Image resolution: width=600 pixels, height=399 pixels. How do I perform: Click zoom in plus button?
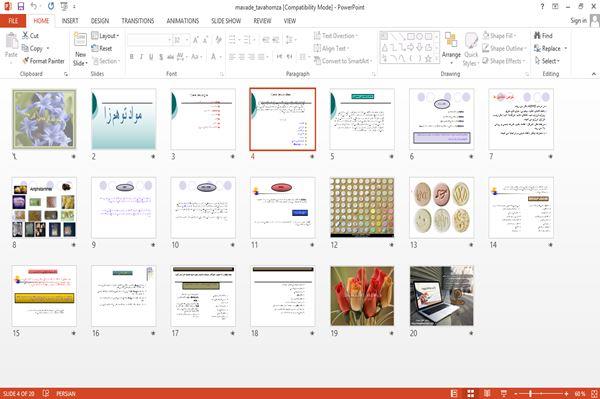coord(566,393)
